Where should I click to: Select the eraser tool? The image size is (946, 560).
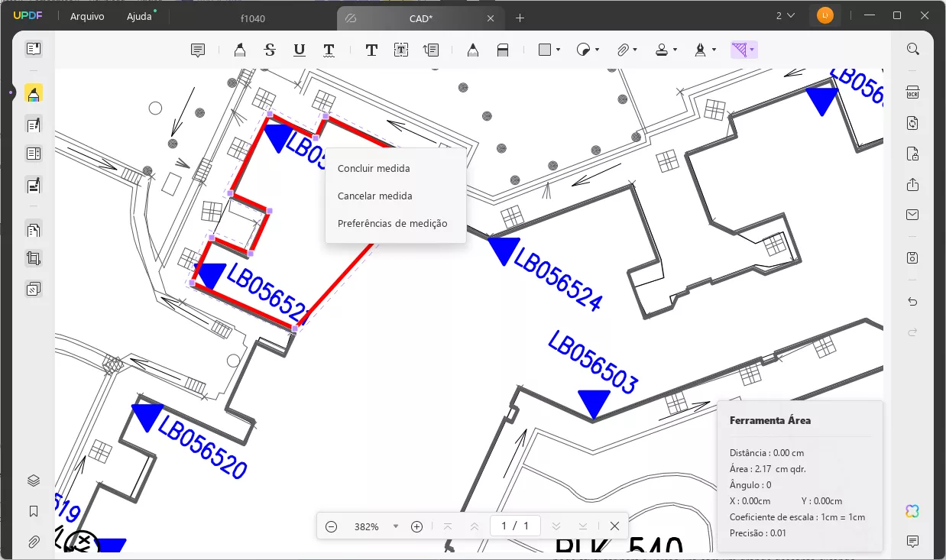(x=503, y=50)
